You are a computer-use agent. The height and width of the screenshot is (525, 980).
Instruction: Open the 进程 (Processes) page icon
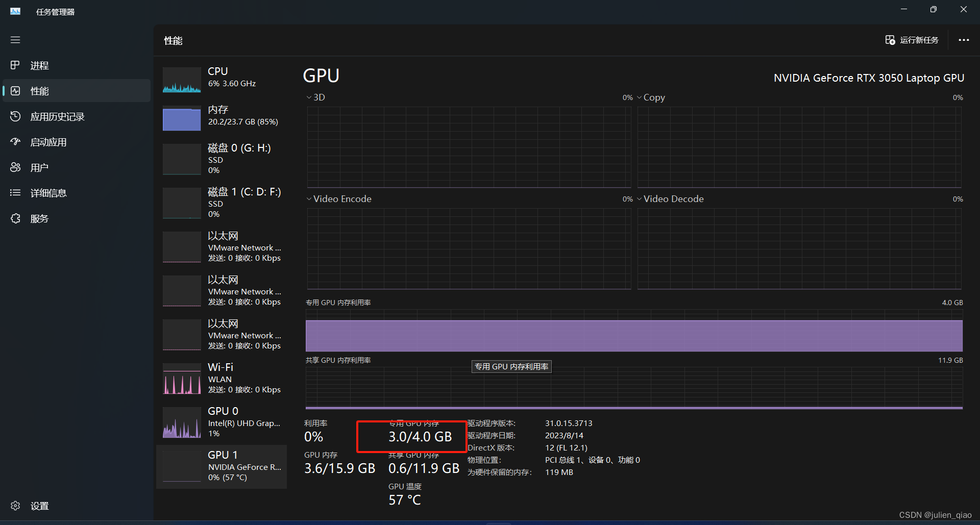[15, 65]
